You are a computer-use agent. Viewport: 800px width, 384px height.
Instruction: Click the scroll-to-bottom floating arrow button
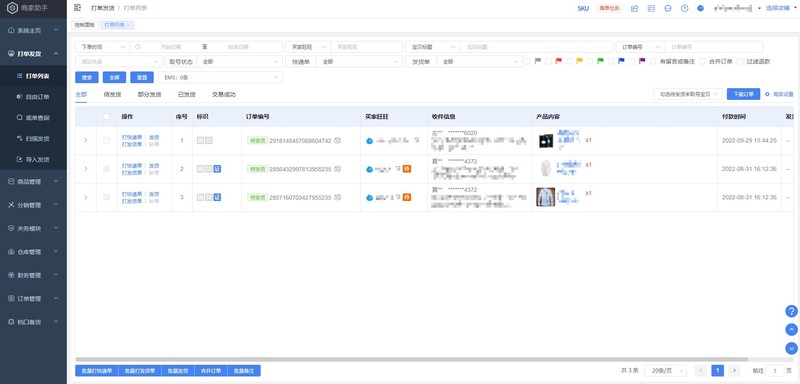791,348
